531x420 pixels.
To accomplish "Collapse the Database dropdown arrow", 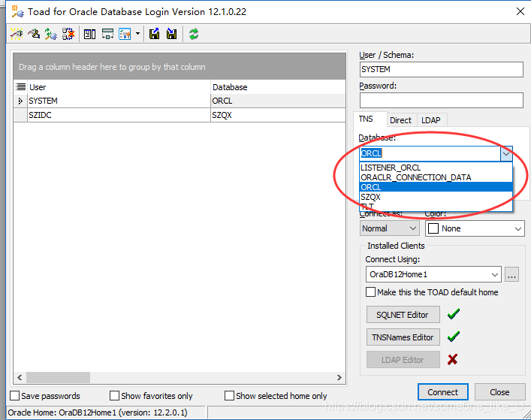I will (506, 154).
